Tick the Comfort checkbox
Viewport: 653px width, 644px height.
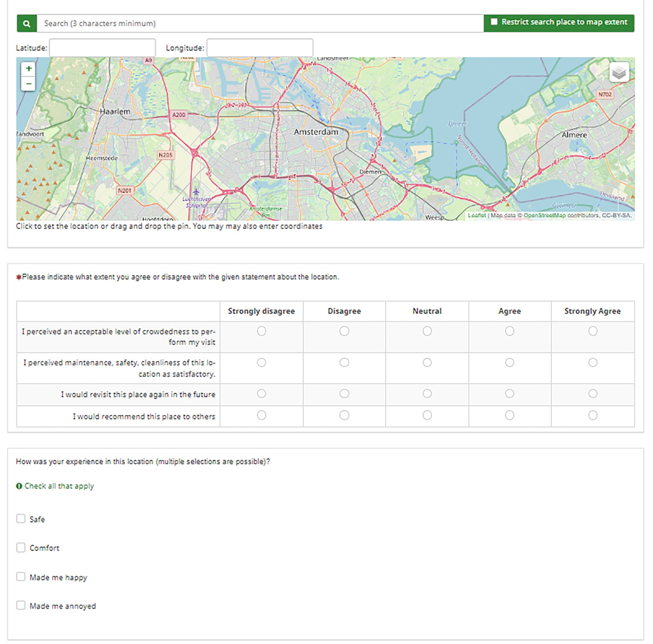tap(21, 548)
